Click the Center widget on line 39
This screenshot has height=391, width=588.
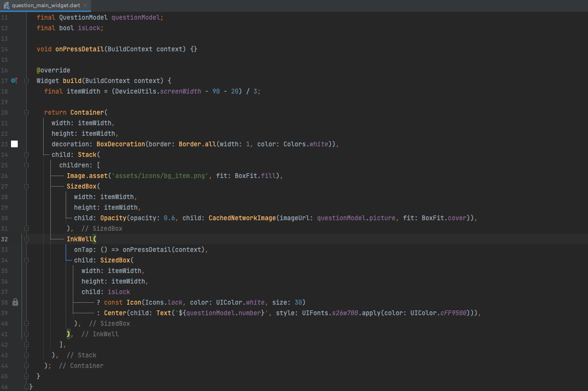[x=115, y=313]
